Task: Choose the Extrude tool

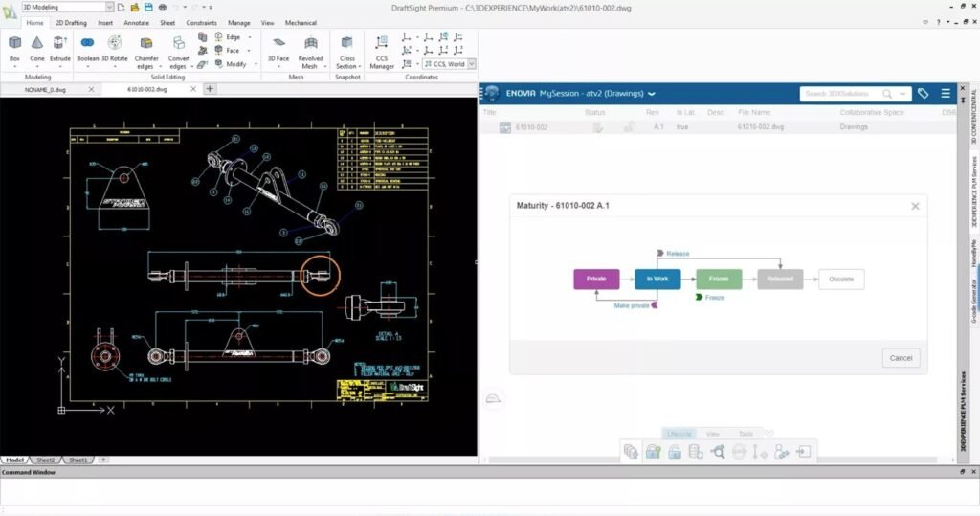Action: (60, 49)
